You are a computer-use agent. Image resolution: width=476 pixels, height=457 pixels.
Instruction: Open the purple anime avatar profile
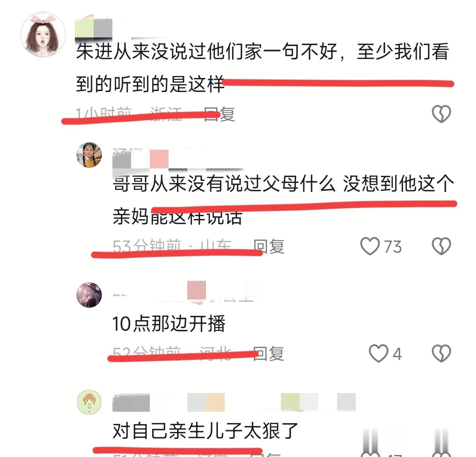89,295
